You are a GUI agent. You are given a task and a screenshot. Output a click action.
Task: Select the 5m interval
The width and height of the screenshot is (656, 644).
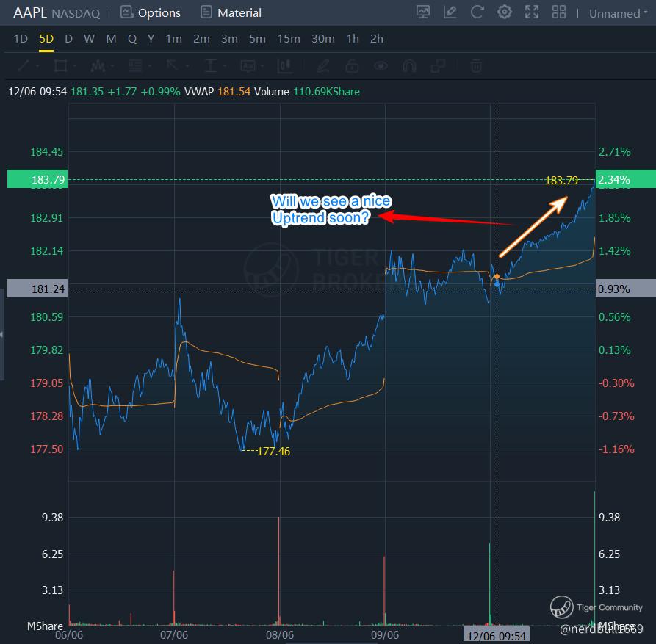pos(257,39)
